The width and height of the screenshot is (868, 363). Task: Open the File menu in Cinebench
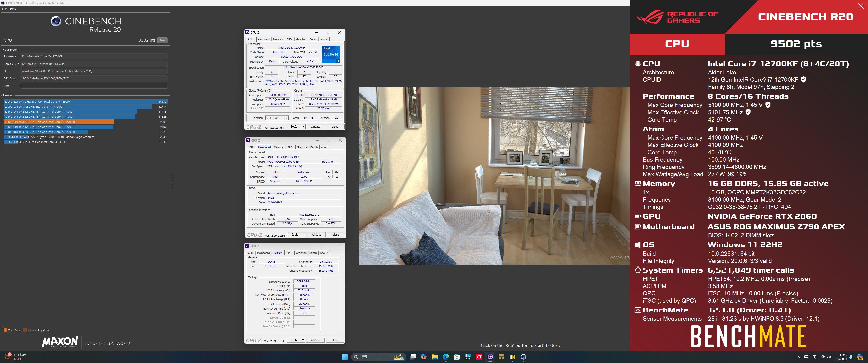coord(4,9)
